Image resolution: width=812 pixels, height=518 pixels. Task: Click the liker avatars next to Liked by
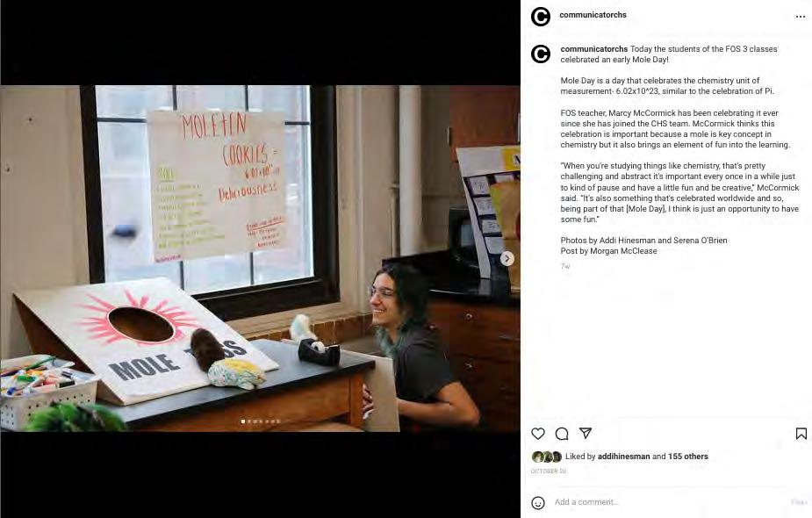point(547,457)
